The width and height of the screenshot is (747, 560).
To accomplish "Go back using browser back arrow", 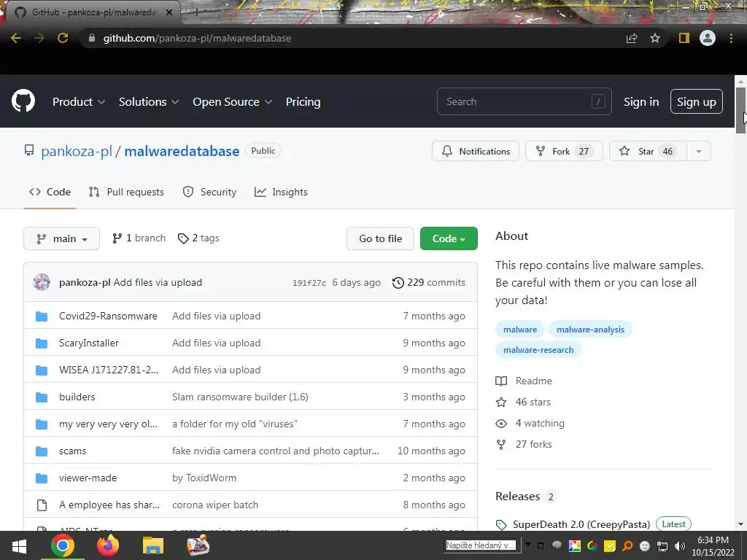I will click(x=16, y=38).
